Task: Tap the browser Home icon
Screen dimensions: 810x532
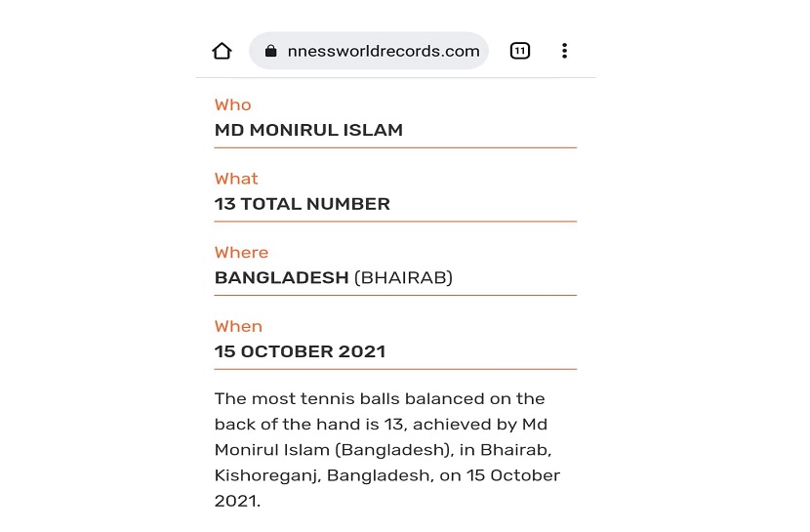Action: click(x=223, y=51)
